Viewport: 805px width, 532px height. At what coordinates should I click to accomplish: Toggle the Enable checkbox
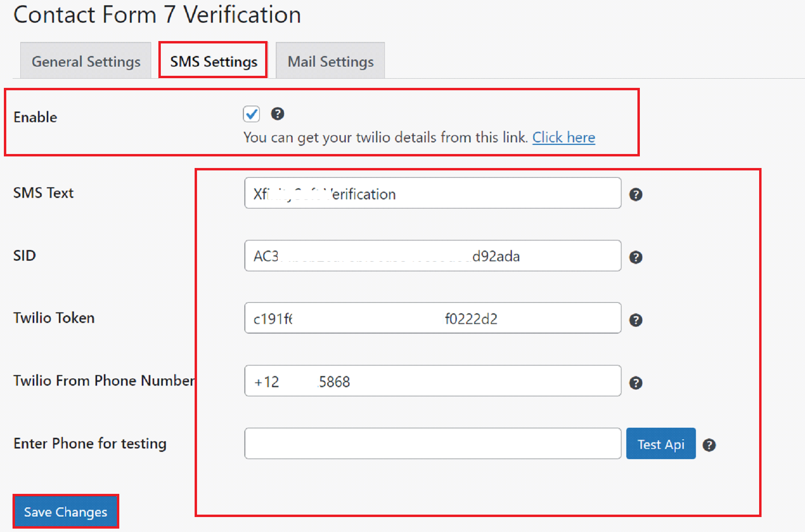251,114
